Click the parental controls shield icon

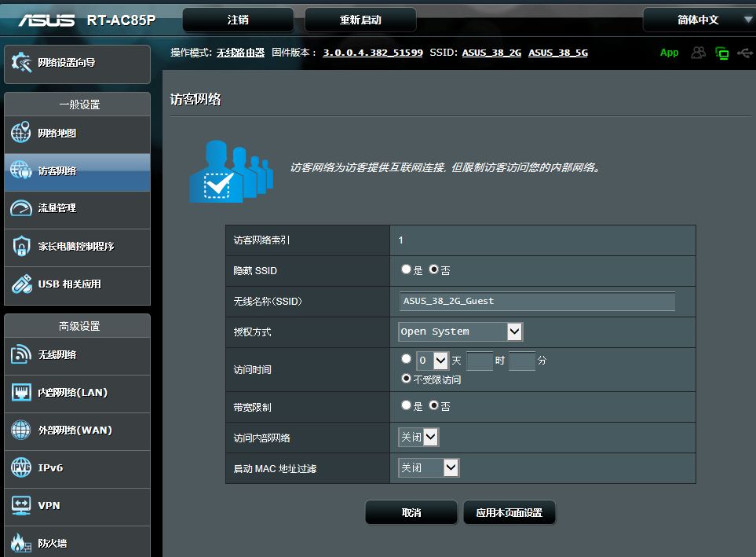21,246
